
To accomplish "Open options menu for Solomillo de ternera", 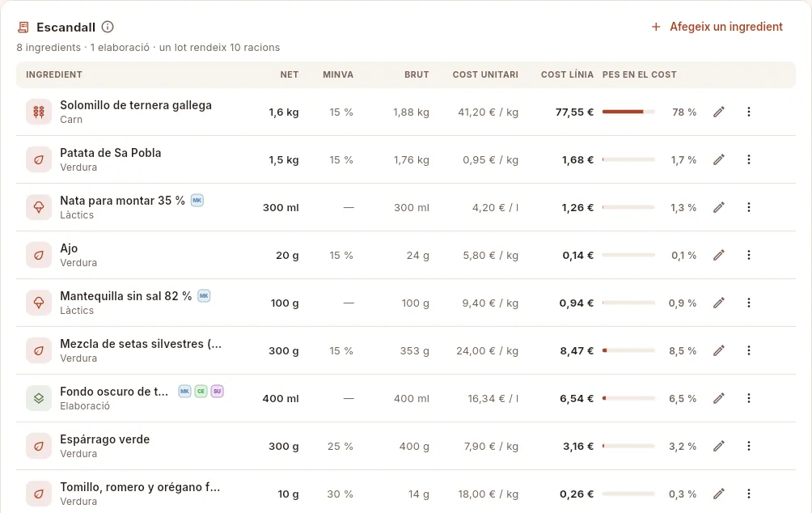I will (749, 112).
